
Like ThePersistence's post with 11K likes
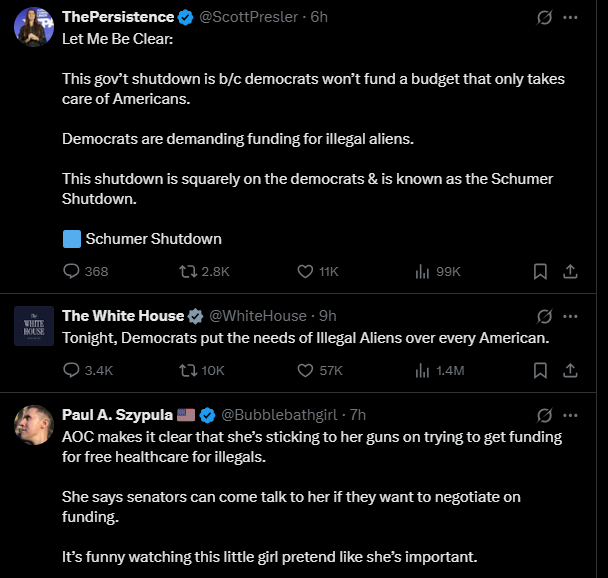[x=307, y=271]
